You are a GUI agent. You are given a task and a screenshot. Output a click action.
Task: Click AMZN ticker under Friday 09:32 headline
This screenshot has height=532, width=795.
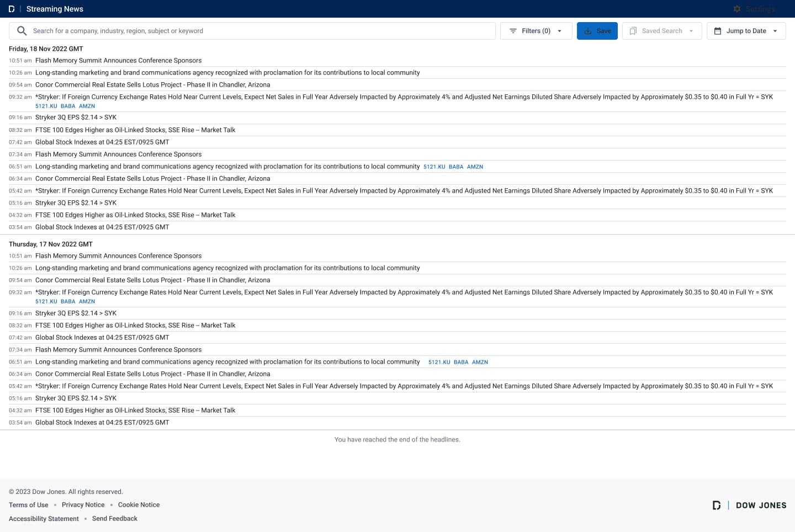(x=87, y=106)
